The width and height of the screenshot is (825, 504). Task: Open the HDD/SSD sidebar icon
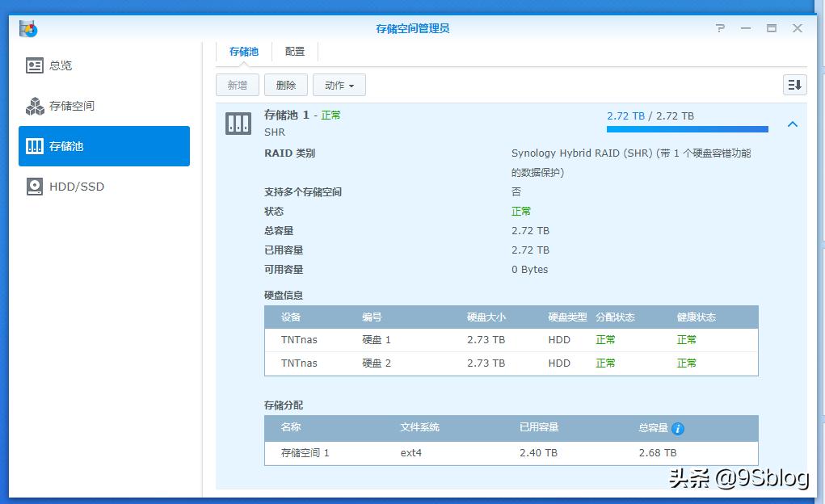click(x=35, y=187)
